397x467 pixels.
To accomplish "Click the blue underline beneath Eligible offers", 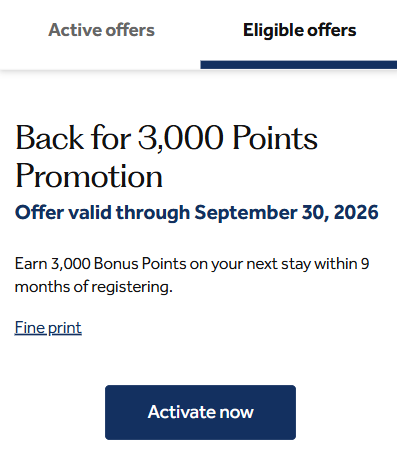I will tap(299, 65).
